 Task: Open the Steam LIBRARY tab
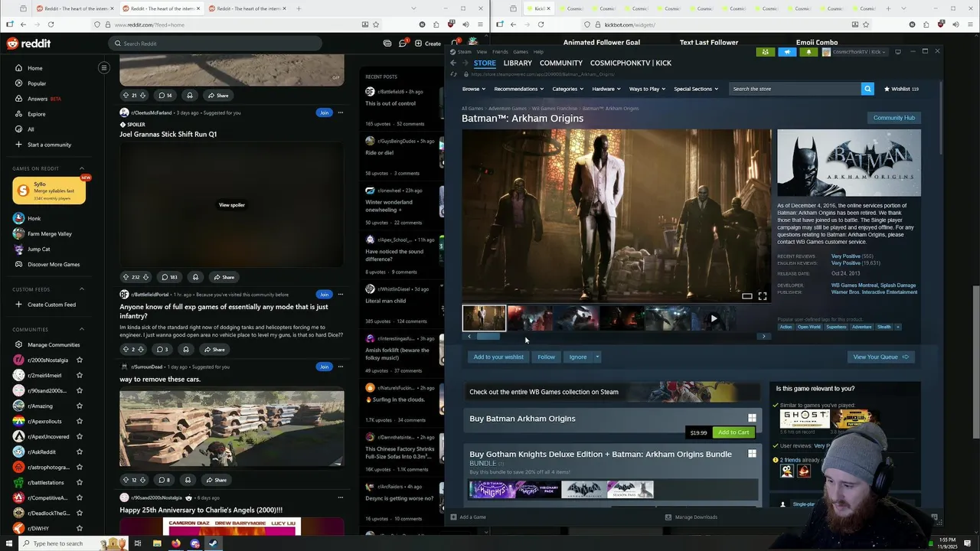518,63
